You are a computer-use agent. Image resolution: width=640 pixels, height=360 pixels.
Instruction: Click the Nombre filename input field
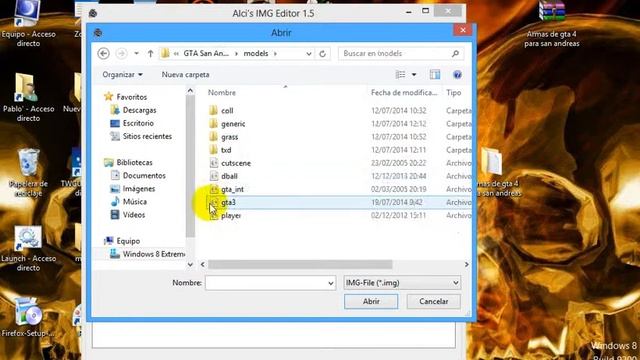click(x=270, y=283)
